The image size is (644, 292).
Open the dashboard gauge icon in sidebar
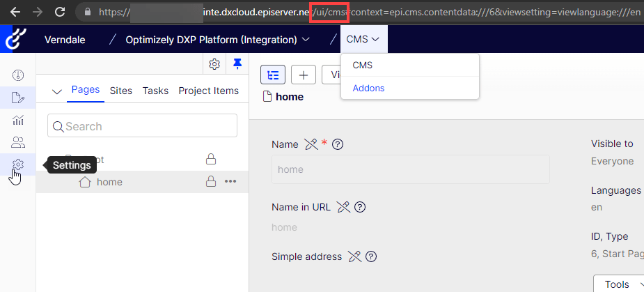pyautogui.click(x=18, y=75)
